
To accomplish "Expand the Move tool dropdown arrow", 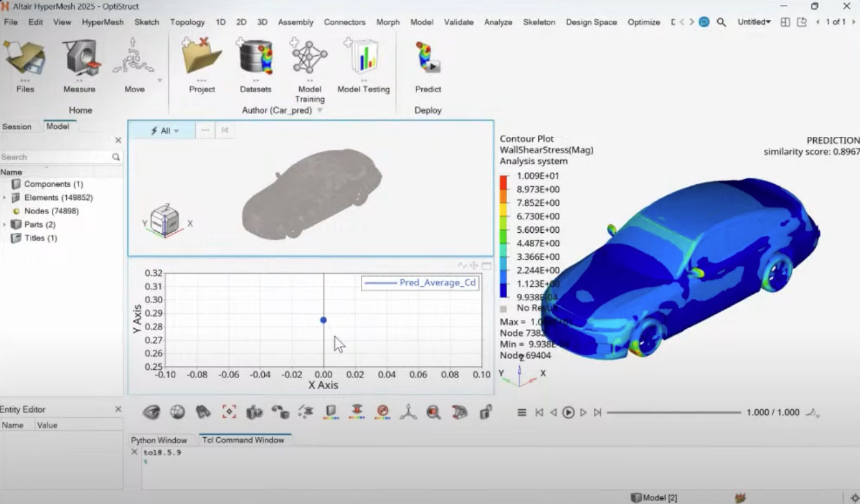I will click(159, 81).
